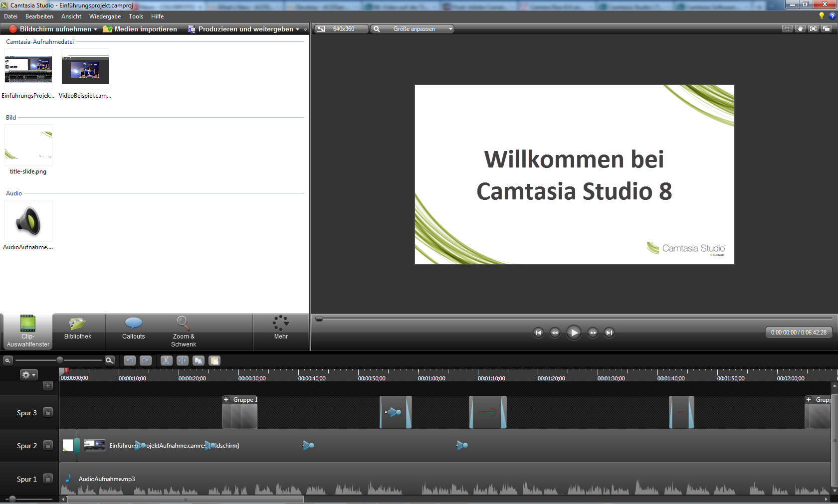Toggle the lock on Spur 3

pos(48,412)
